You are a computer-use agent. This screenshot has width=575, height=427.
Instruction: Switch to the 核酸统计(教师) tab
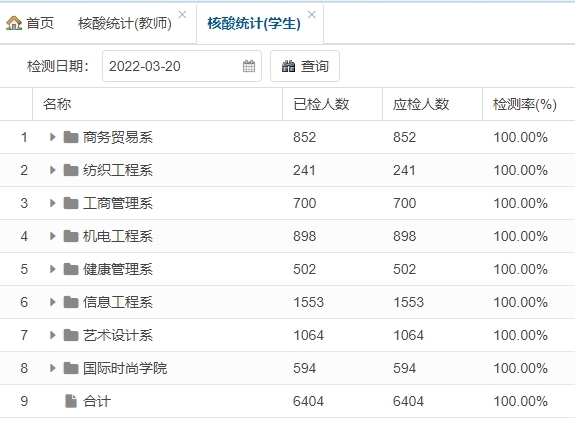[125, 23]
